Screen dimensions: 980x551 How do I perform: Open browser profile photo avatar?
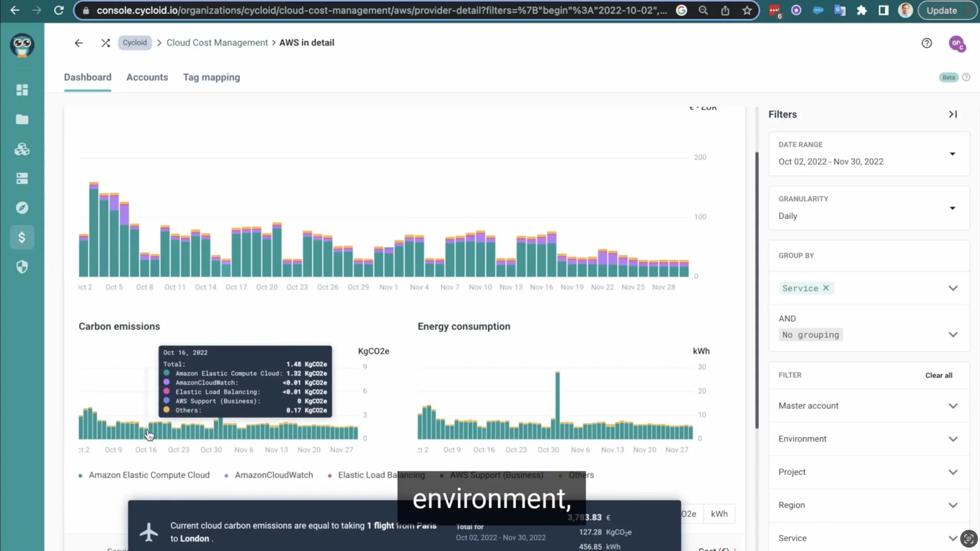point(905,10)
